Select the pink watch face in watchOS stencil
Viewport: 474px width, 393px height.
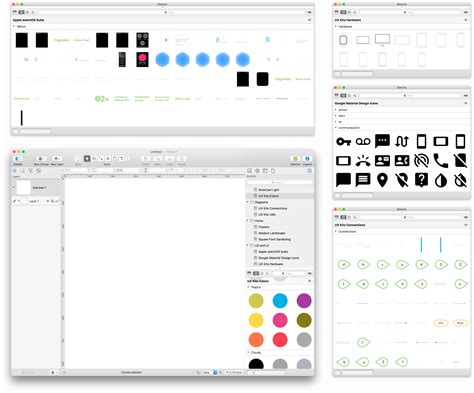(142, 59)
